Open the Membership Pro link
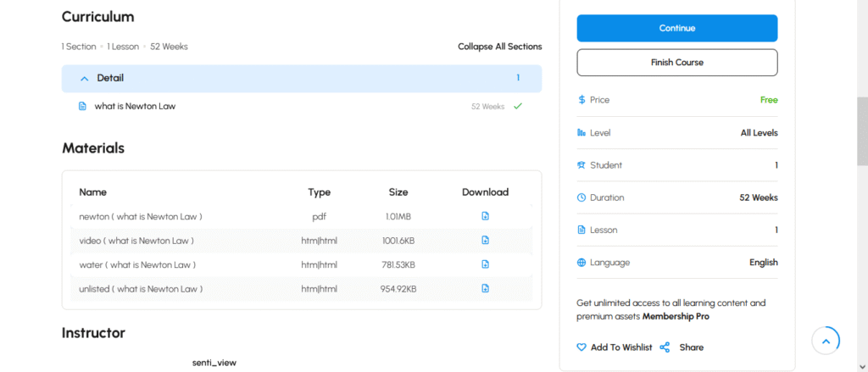Viewport: 868px width, 372px height. (x=676, y=317)
